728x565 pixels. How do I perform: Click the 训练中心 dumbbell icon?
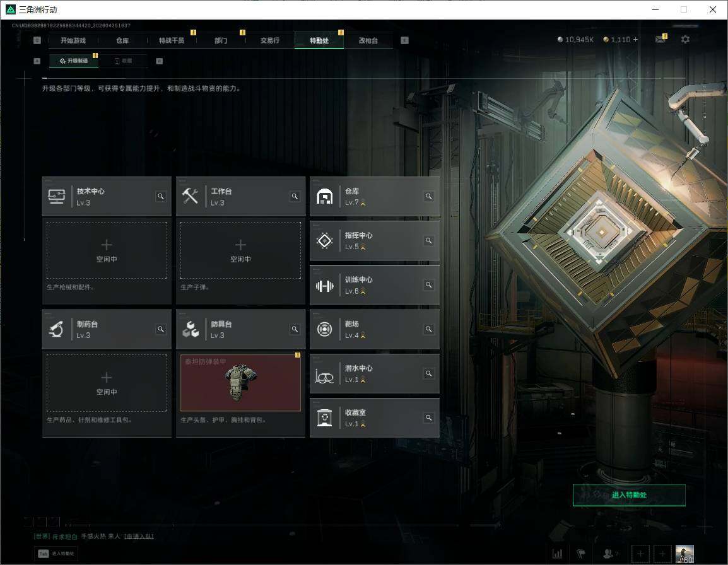coord(324,286)
